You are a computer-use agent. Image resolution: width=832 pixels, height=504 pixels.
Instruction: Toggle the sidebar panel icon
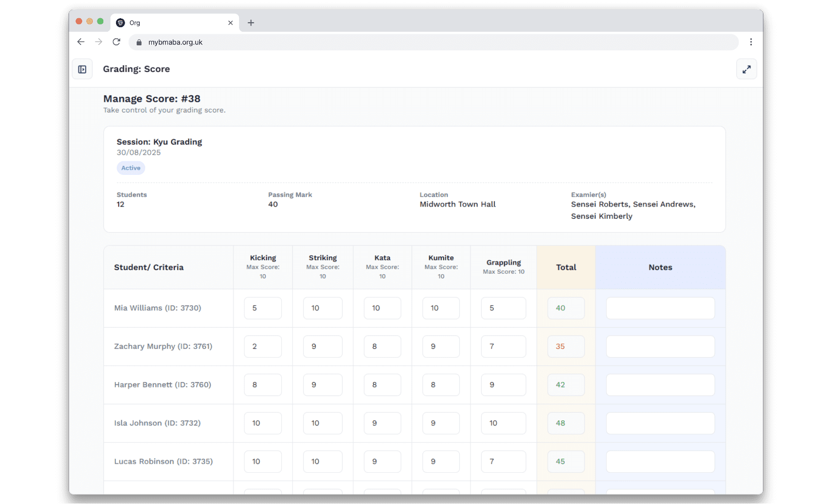[x=82, y=69]
